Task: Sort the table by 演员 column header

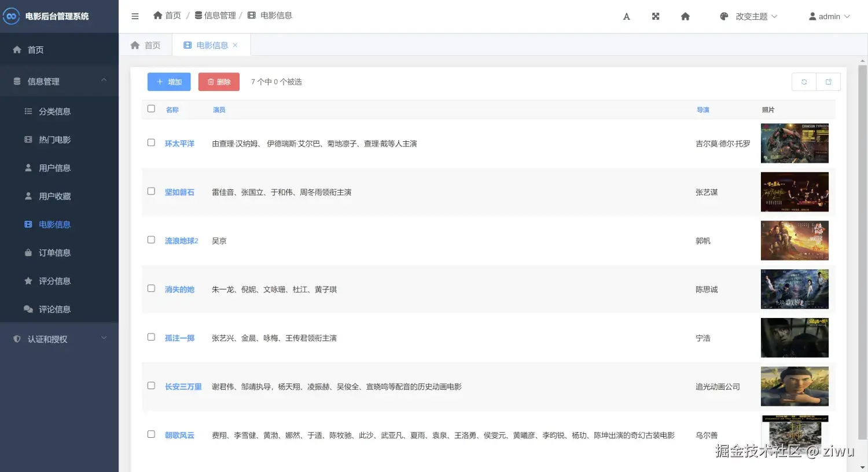Action: 219,110
